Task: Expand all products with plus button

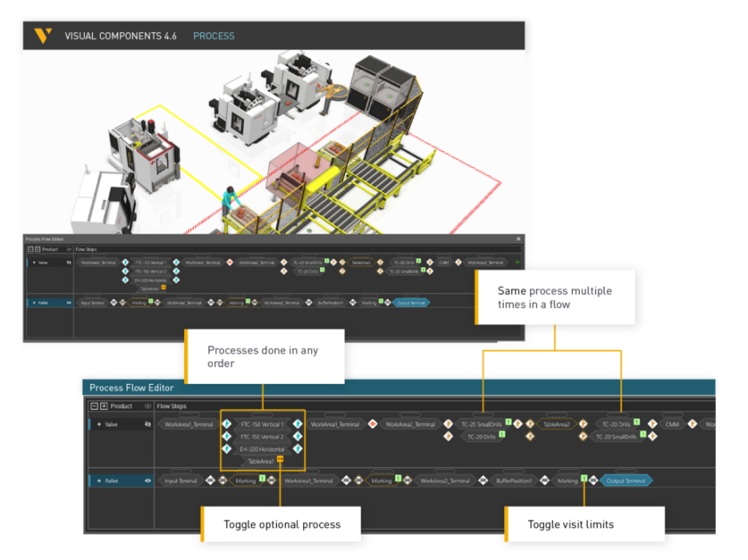Action: (x=103, y=406)
